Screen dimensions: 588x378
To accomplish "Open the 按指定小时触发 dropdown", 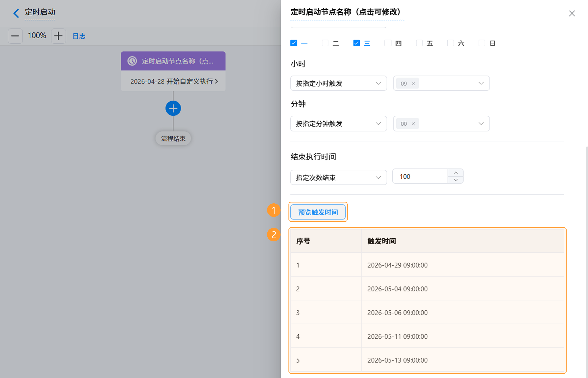I will coord(338,83).
